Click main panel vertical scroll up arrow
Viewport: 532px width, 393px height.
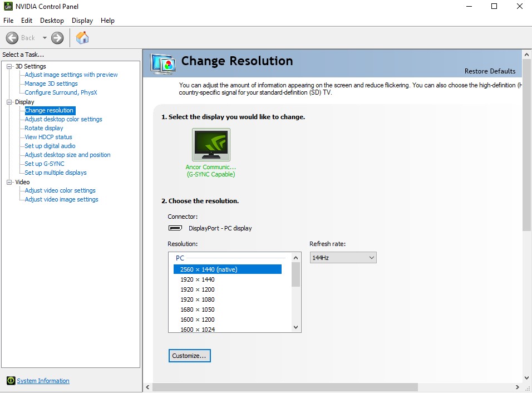[526, 55]
